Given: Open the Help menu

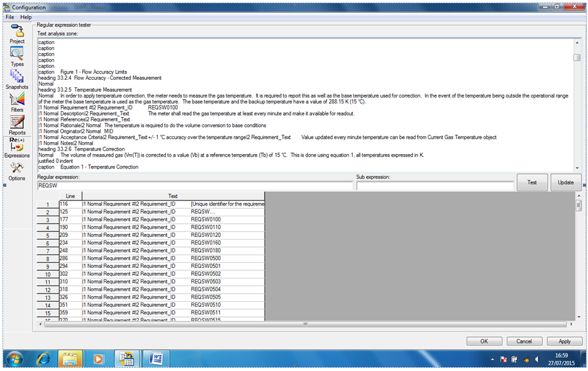Looking at the screenshot, I should pos(26,17).
